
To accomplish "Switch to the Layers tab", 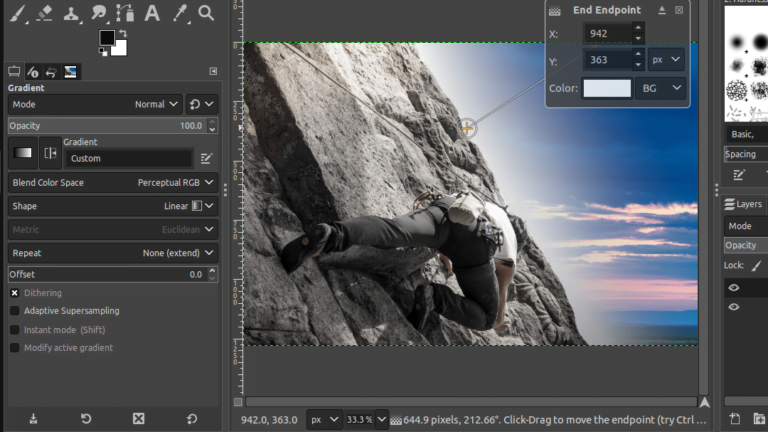I will click(x=744, y=204).
